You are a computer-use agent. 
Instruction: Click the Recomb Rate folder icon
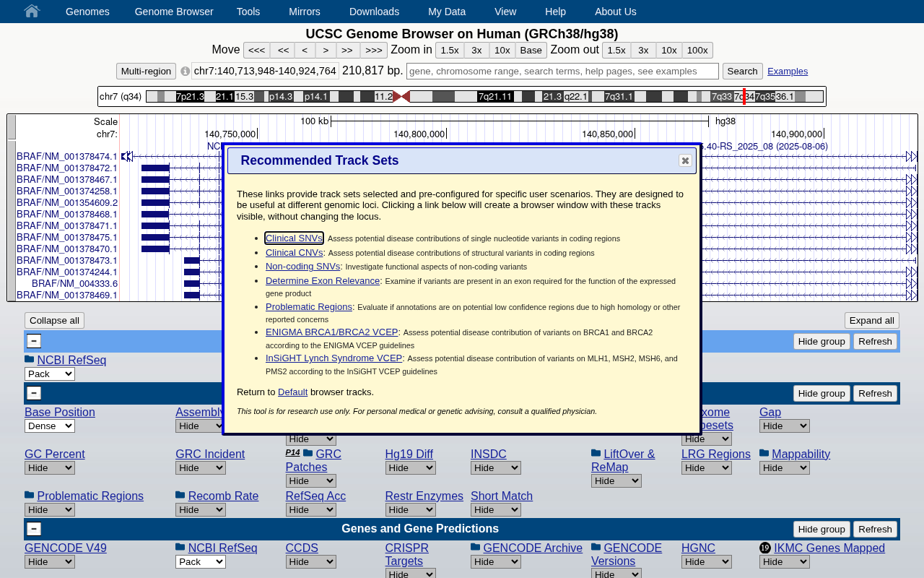point(180,495)
